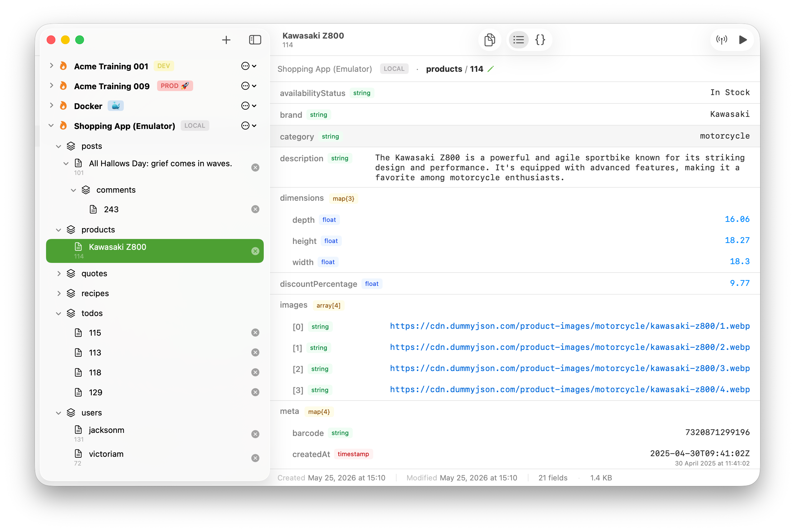
Task: Click the depth value 16.06
Action: (737, 219)
